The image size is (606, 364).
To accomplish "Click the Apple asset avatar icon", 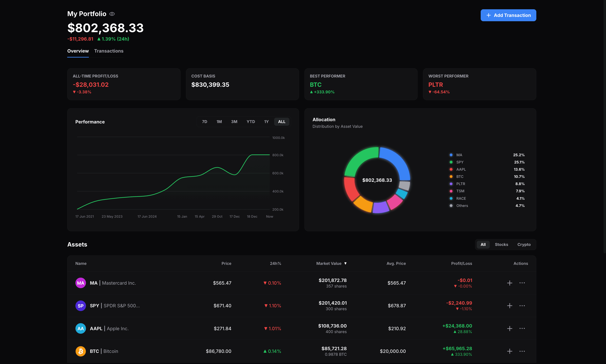I will click(80, 328).
